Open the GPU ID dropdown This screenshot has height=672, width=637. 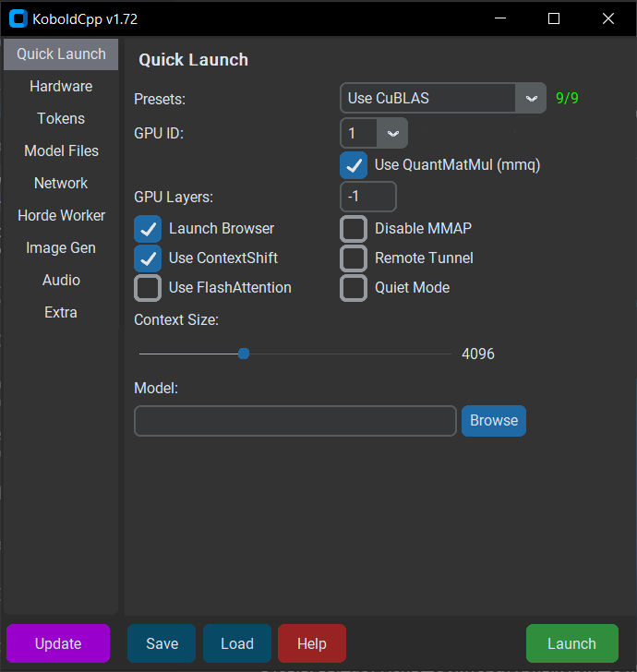tap(374, 133)
